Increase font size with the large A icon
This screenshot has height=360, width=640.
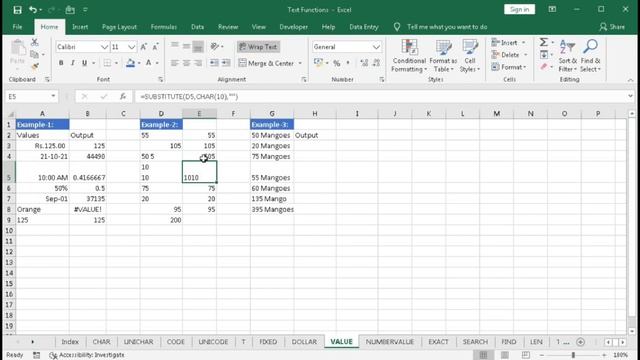(144, 47)
